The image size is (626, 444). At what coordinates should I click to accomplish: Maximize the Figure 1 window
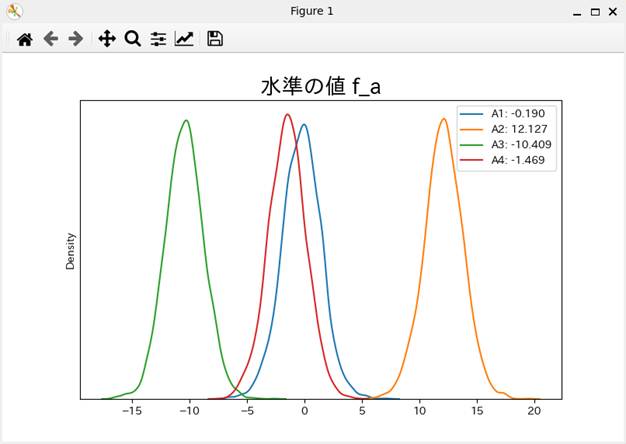595,11
